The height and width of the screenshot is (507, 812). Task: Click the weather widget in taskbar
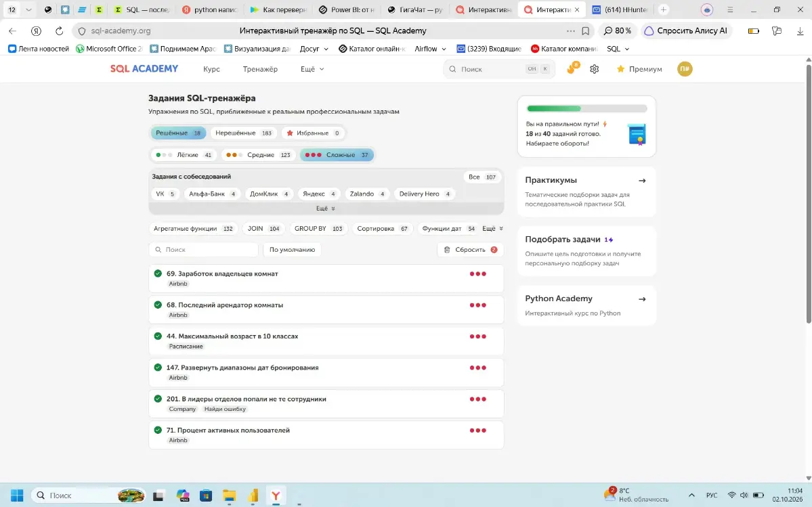click(x=637, y=495)
